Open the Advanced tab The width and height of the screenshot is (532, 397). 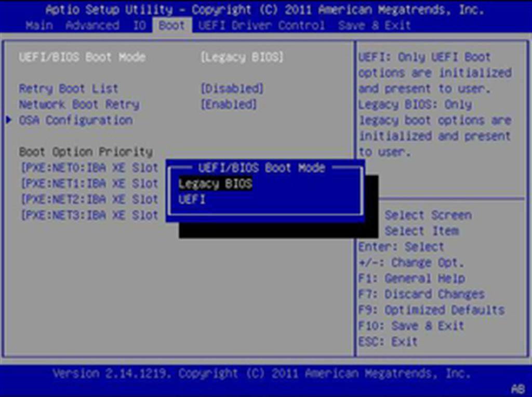pos(94,25)
